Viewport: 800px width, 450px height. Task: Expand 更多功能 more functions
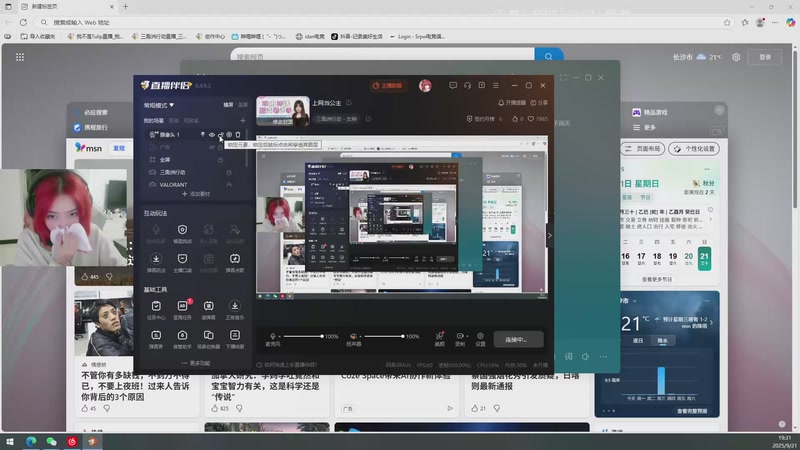coord(196,363)
